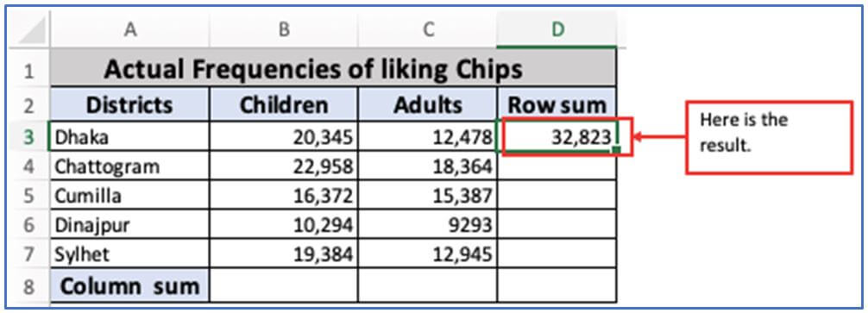Select row 1 header
The height and width of the screenshot is (313, 868).
pyautogui.click(x=29, y=71)
